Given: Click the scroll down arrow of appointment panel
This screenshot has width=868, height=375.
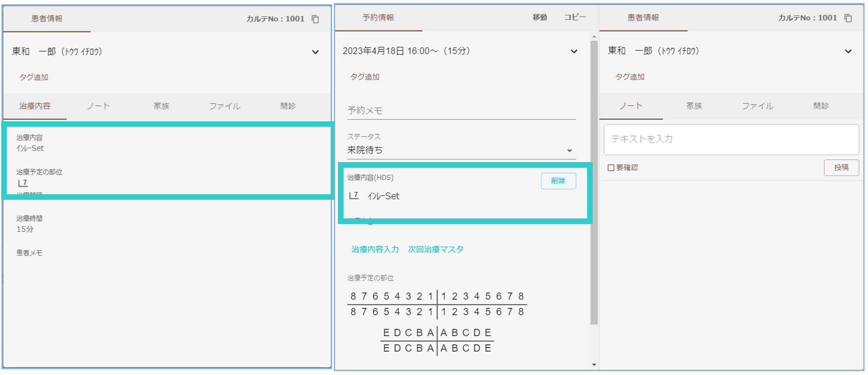Looking at the screenshot, I should [x=594, y=365].
